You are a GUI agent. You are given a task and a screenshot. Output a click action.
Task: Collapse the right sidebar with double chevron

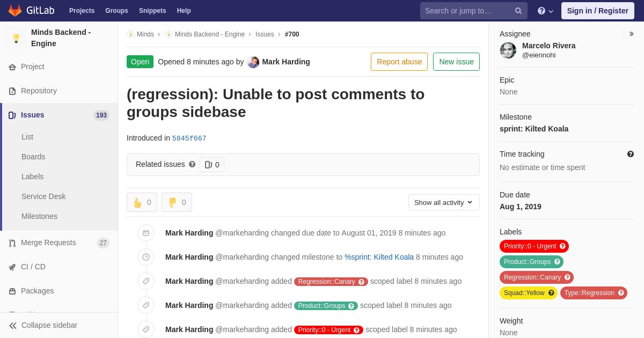[x=631, y=34]
